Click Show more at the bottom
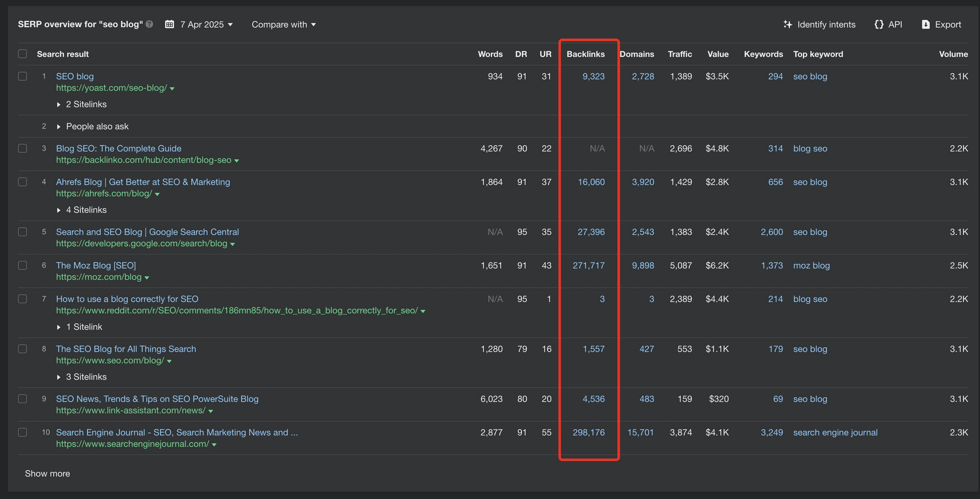The height and width of the screenshot is (499, 980). 47,473
